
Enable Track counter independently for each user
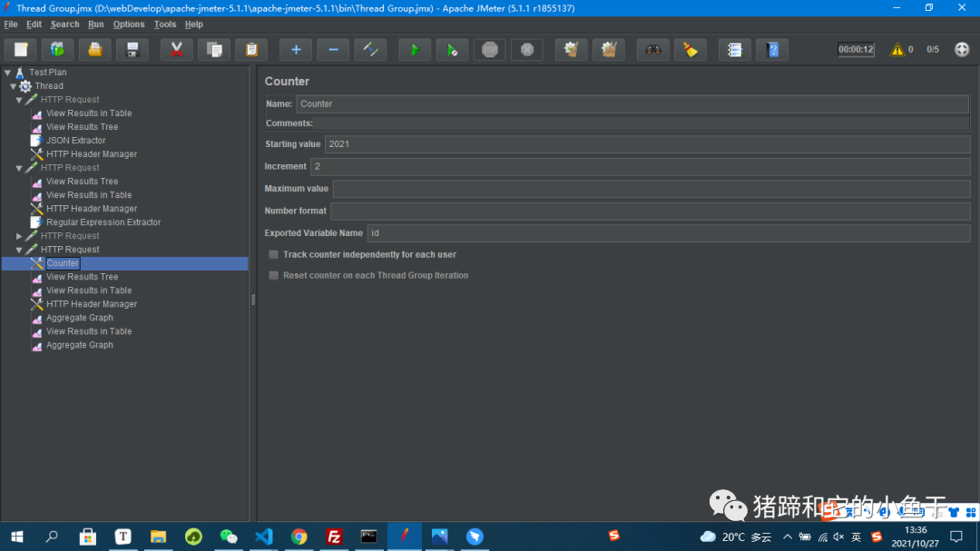(274, 254)
